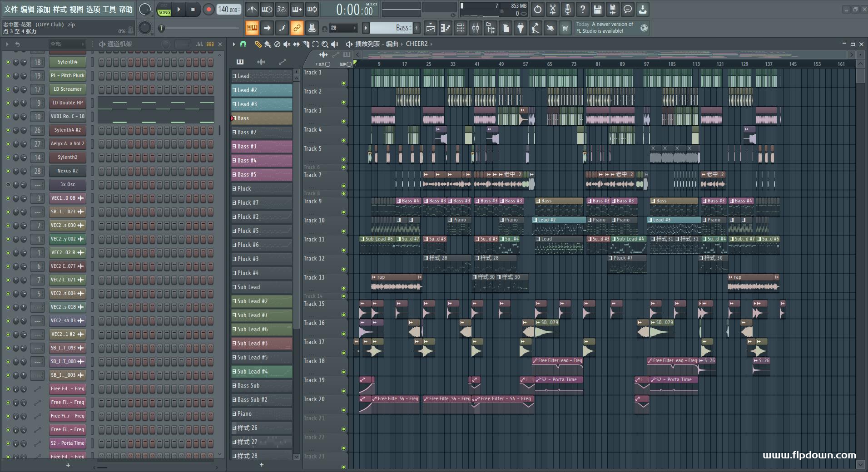Viewport: 868px width, 472px height.
Task: Open the 选项 menu
Action: [93, 9]
